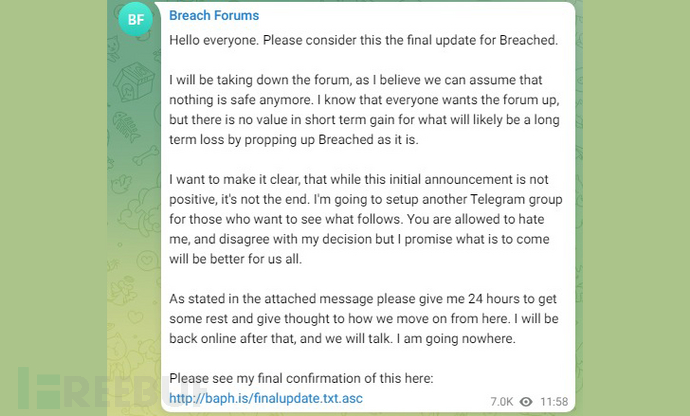
Task: Click the doghouse doodle in chat background
Action: point(132,81)
